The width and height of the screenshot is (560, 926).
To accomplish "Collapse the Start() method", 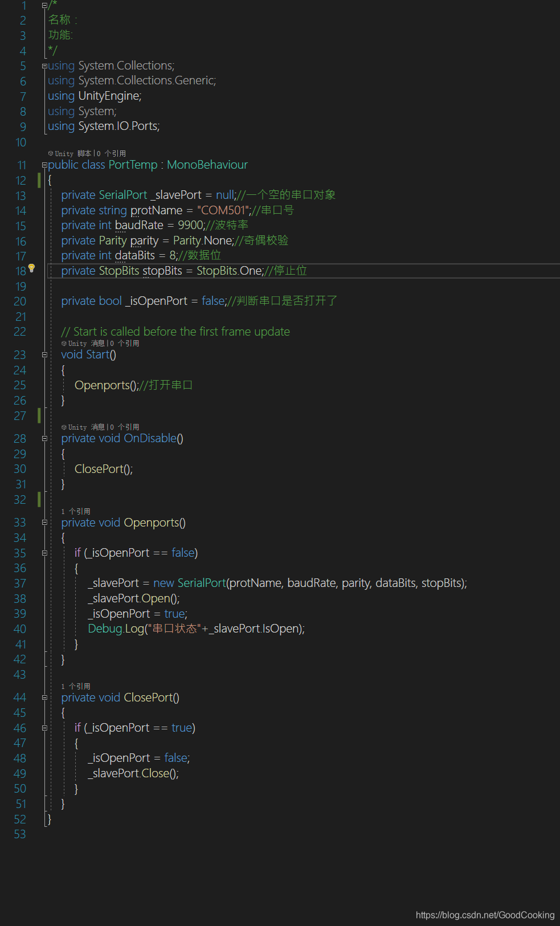I will point(44,355).
